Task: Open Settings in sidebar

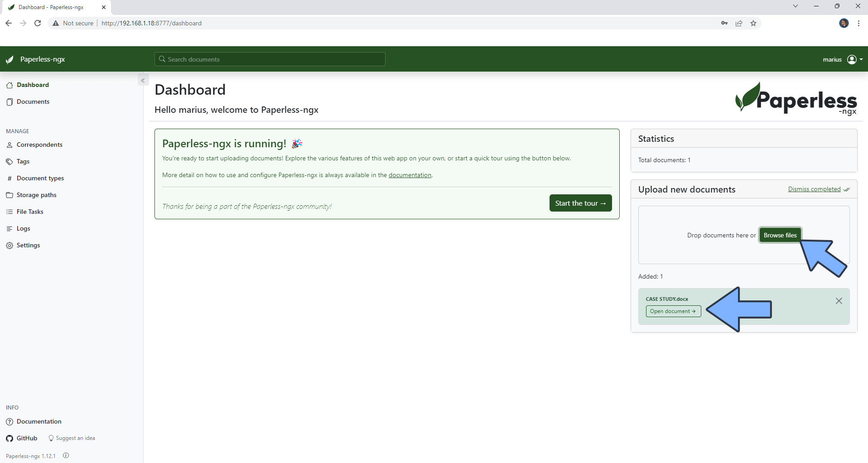Action: 23,245
